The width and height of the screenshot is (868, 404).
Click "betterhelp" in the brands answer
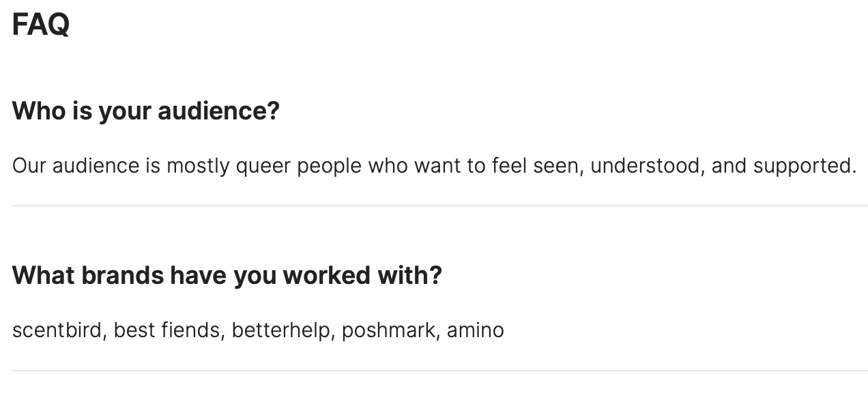(281, 330)
